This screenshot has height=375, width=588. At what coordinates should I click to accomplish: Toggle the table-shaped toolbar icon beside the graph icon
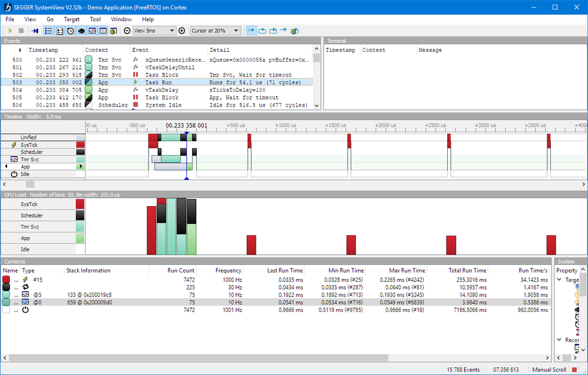click(103, 31)
